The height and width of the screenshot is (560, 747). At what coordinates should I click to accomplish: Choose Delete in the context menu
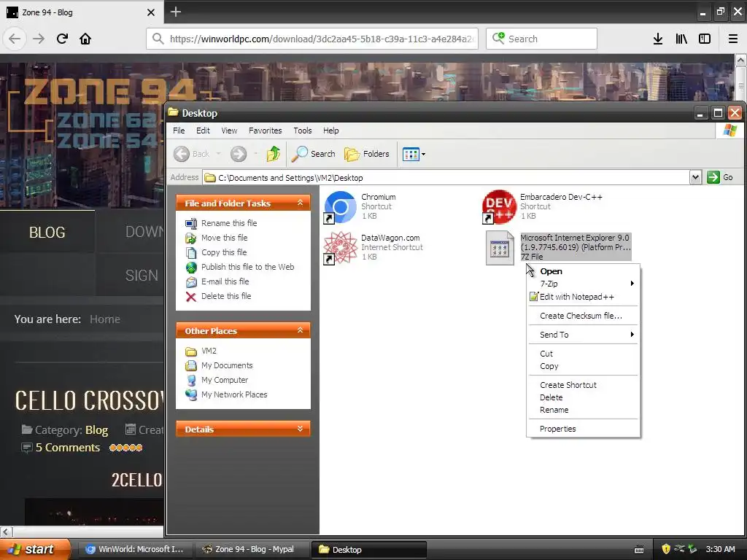point(583,397)
